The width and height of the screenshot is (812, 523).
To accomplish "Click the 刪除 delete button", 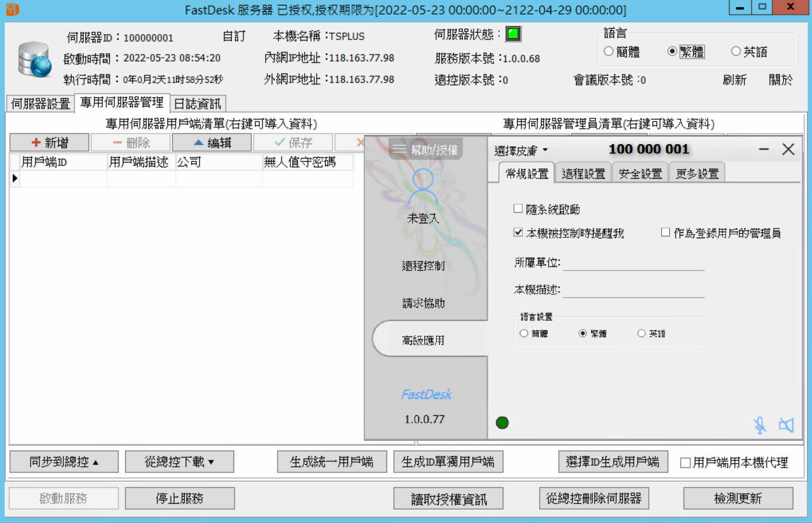I will 131,142.
